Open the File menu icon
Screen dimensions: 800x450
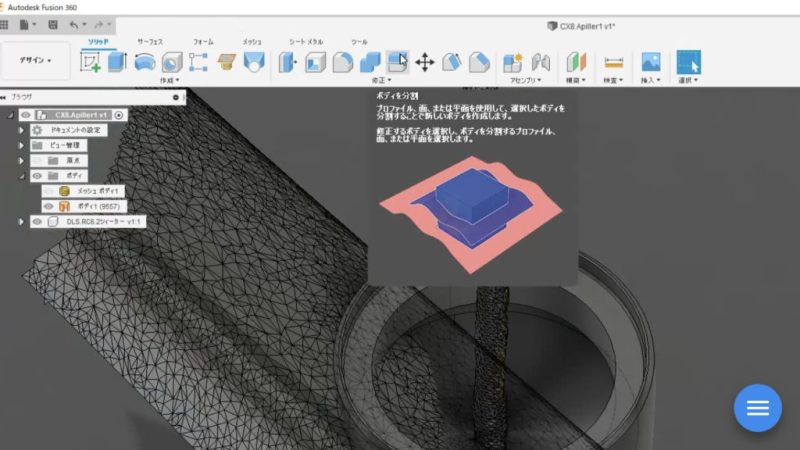tap(24, 24)
